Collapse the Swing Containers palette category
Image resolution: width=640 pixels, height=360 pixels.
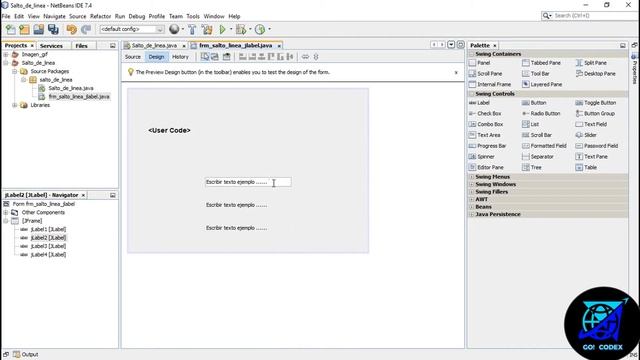(472, 54)
